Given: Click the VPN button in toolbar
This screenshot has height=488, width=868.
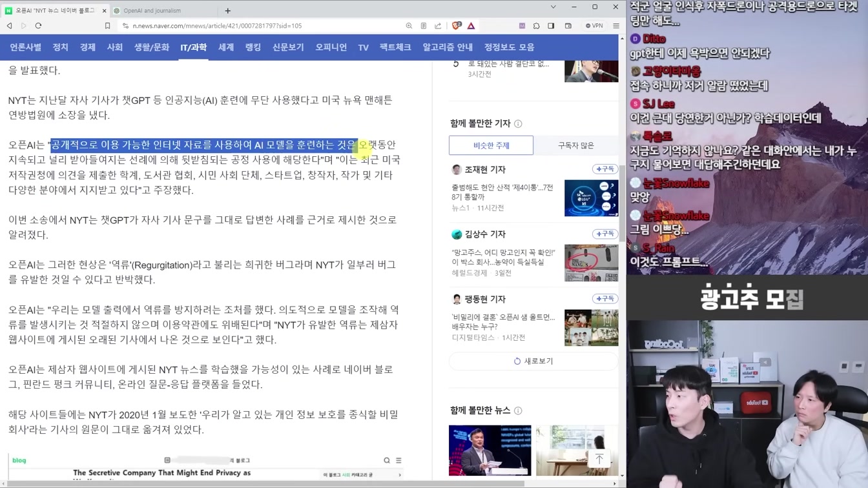Looking at the screenshot, I should (x=594, y=26).
